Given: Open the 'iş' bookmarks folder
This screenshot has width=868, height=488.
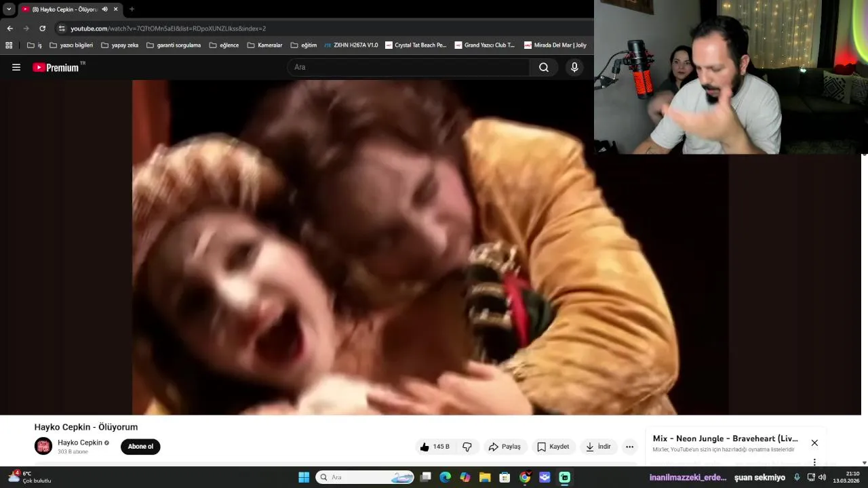Looking at the screenshot, I should (x=35, y=45).
